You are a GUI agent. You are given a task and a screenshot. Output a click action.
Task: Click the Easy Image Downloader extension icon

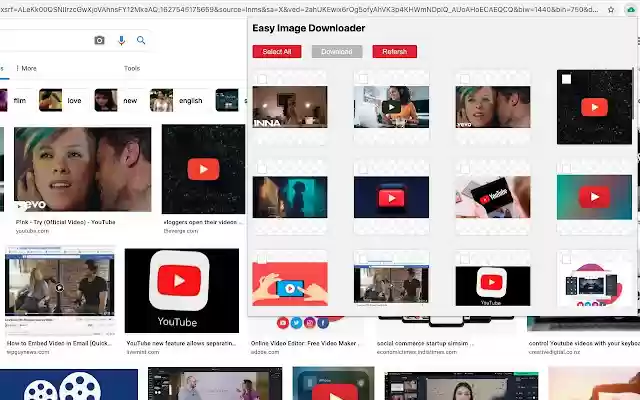631,9
